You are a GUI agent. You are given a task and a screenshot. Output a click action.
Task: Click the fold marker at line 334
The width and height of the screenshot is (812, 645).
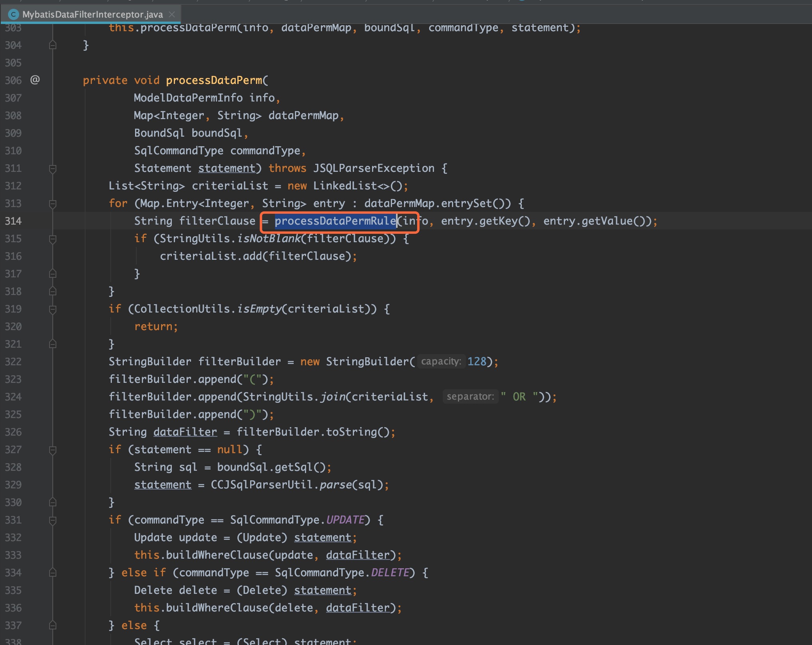pos(52,573)
